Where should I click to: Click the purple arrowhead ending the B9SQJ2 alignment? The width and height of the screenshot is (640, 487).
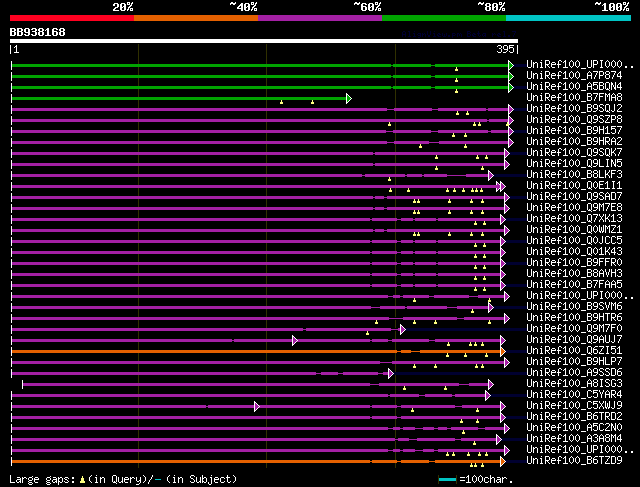pyautogui.click(x=511, y=109)
